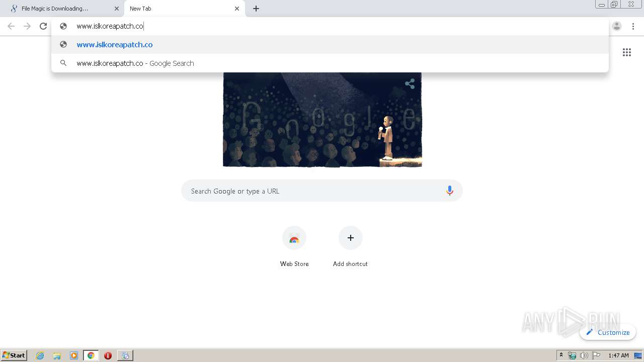Share the Google doodle

tap(410, 84)
